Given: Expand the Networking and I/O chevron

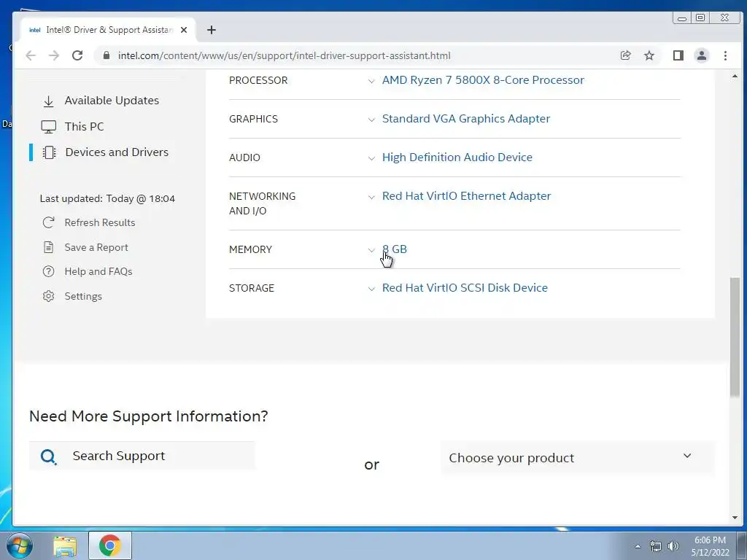Looking at the screenshot, I should click(371, 197).
